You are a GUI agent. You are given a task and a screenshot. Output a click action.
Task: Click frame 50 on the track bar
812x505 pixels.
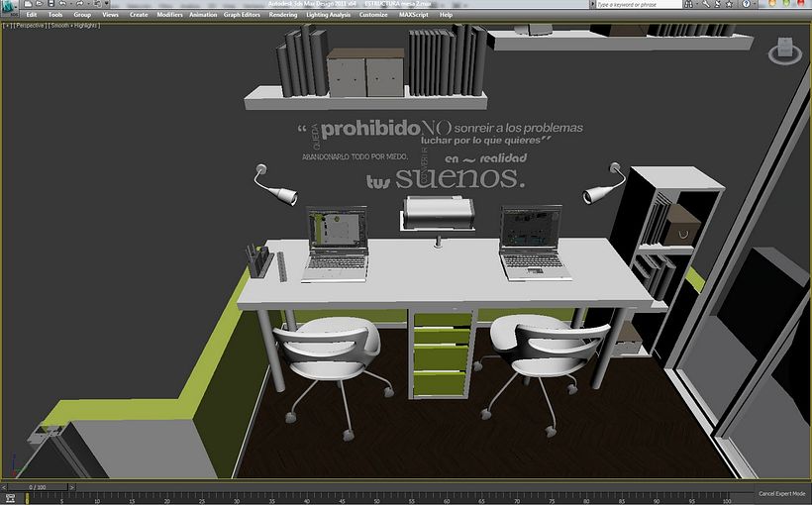(x=377, y=499)
